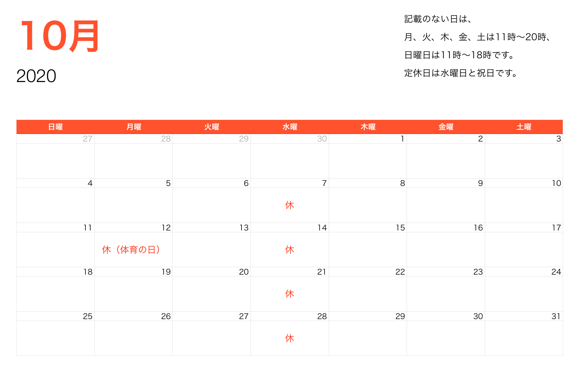The height and width of the screenshot is (375, 588).
Task: Click the 土曜 column header
Action: [523, 127]
